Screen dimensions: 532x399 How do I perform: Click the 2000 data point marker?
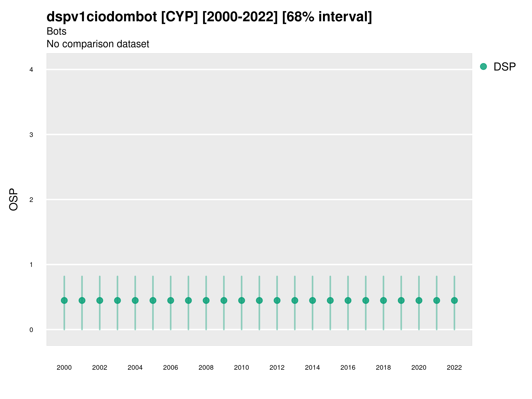64,300
